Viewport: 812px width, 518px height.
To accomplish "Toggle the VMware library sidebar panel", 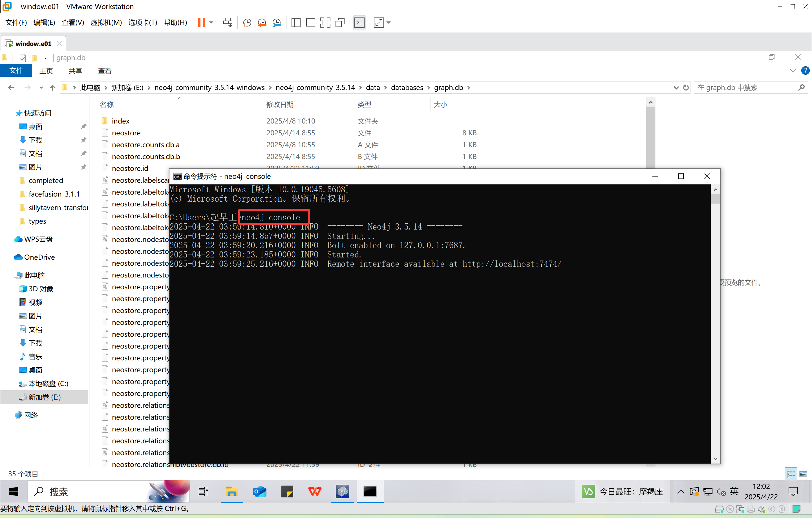I will click(296, 23).
